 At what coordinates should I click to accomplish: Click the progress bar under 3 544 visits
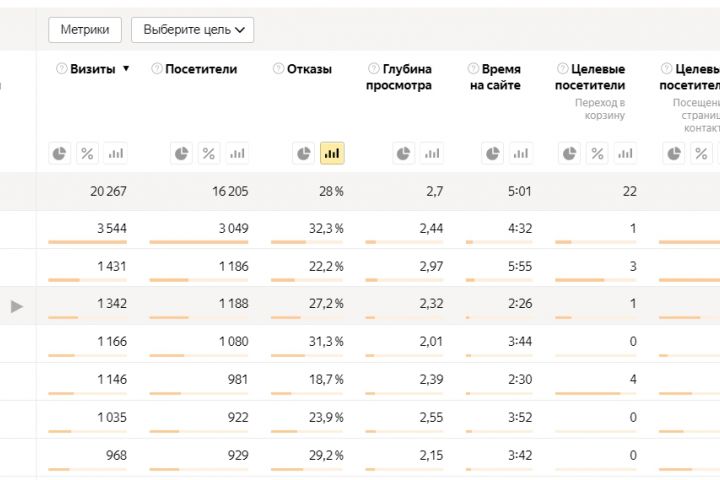tap(88, 242)
